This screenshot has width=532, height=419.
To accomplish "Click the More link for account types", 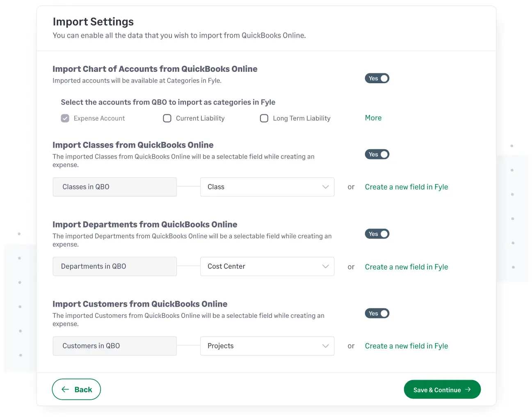I will 373,118.
